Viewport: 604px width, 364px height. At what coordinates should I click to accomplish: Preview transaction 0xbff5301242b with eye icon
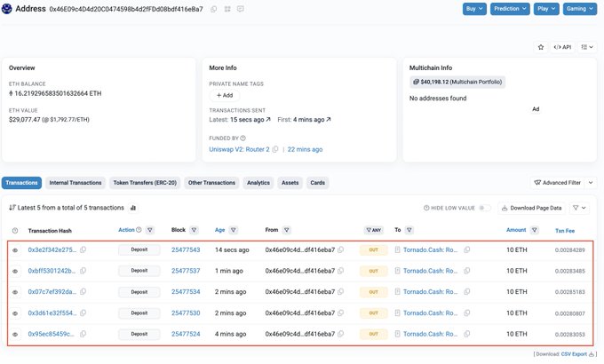[15, 271]
